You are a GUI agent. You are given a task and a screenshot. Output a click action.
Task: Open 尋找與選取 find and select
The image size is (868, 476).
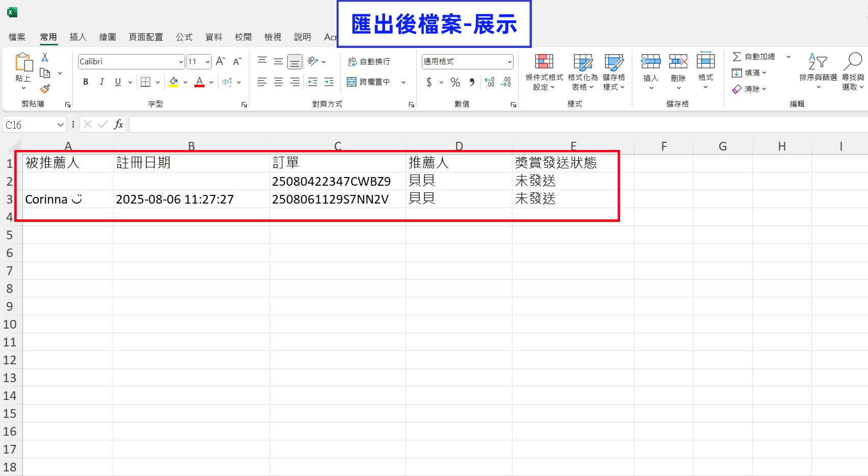tap(853, 71)
